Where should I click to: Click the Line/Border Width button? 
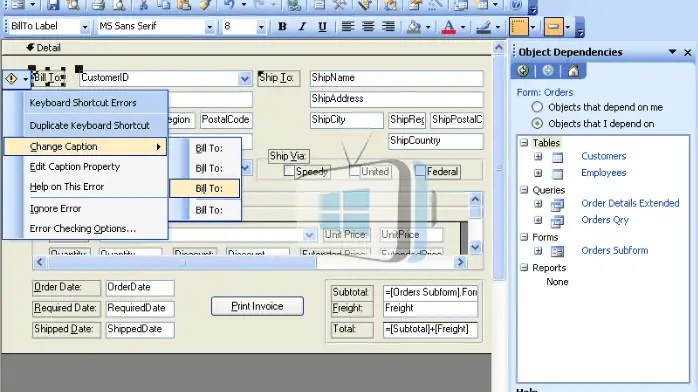(519, 27)
